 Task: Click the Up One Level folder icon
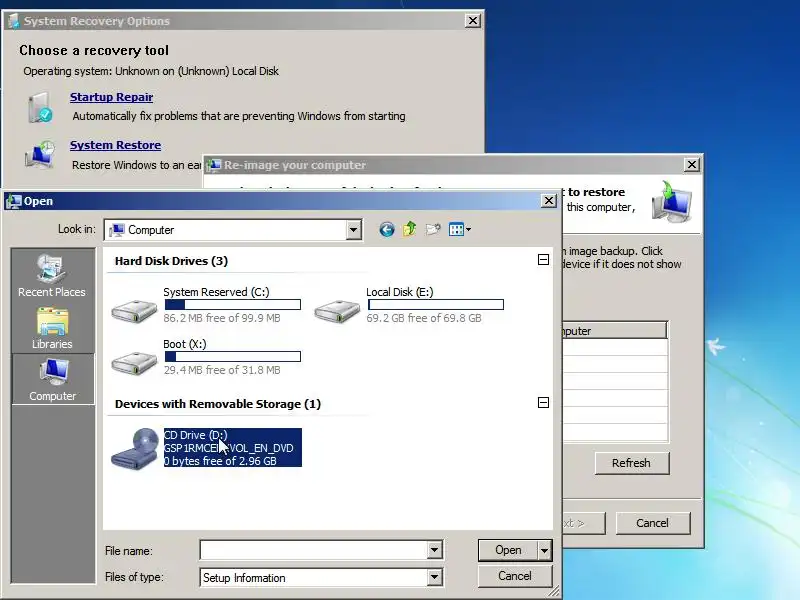(410, 229)
